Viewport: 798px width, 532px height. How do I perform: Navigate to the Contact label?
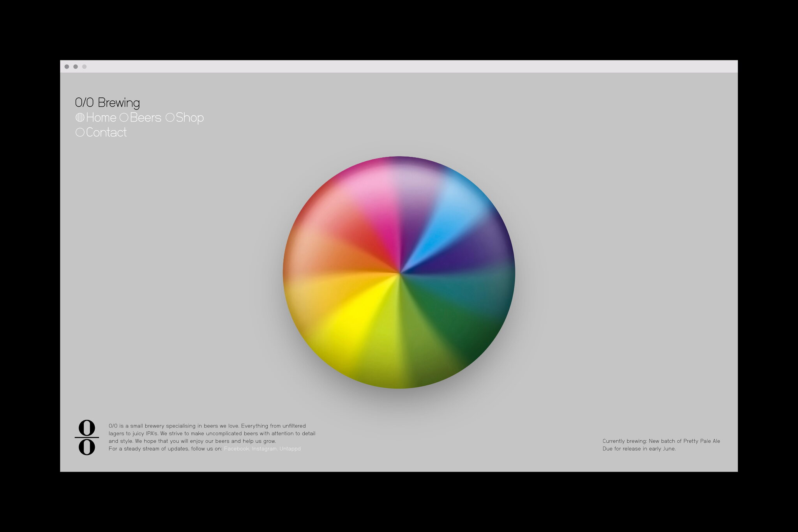(x=106, y=133)
